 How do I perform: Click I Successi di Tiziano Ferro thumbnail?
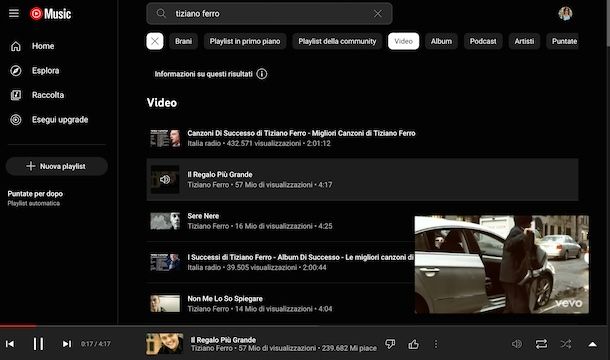click(x=165, y=262)
